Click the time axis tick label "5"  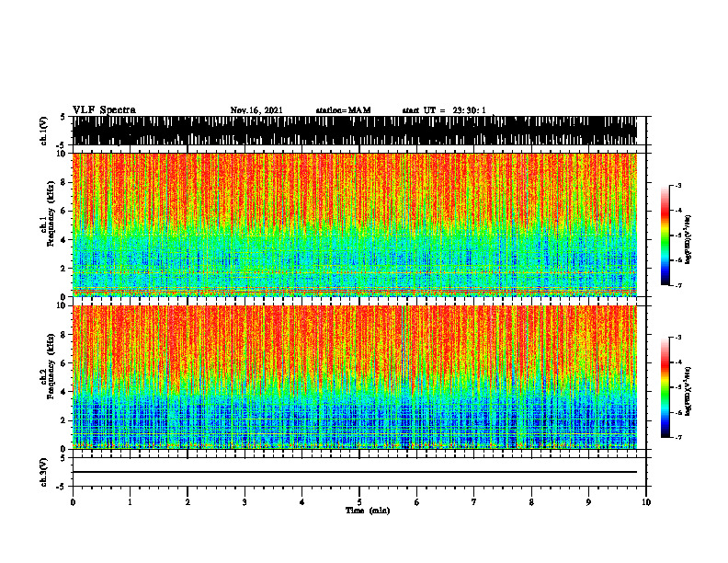tap(359, 501)
